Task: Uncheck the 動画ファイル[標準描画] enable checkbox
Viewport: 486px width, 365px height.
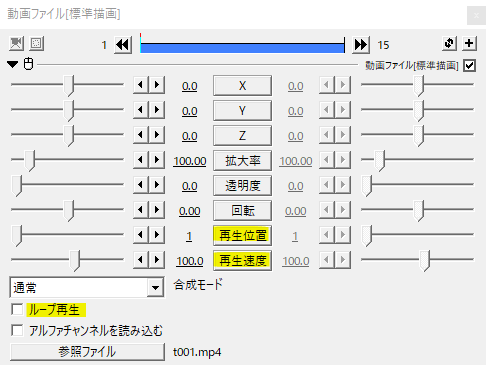Action: point(469,65)
